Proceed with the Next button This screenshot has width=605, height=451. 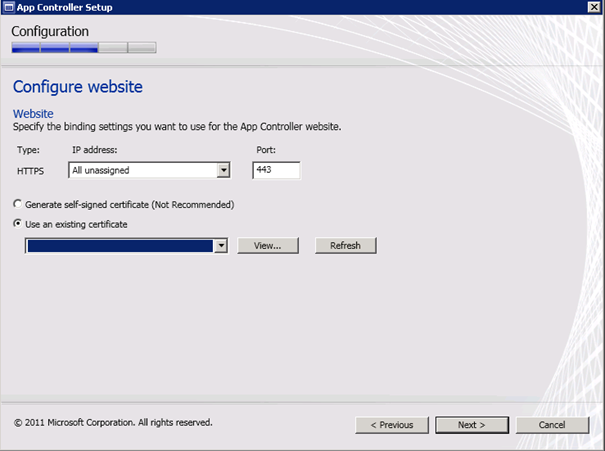point(472,425)
